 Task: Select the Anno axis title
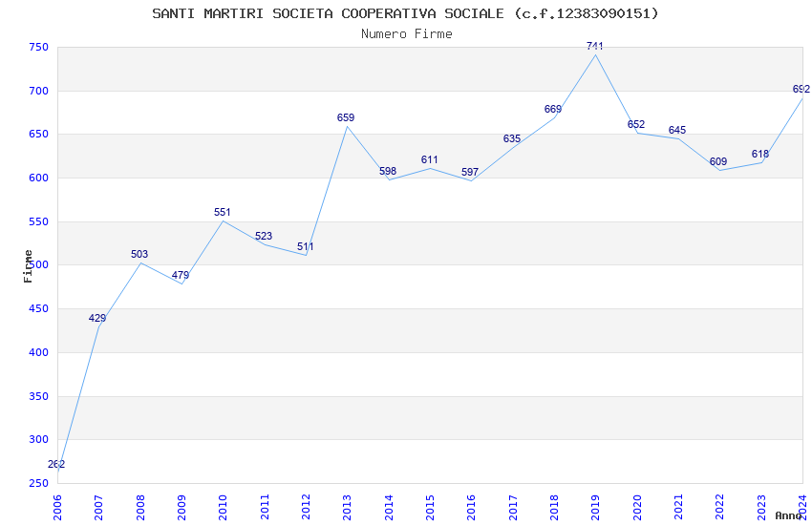[788, 515]
